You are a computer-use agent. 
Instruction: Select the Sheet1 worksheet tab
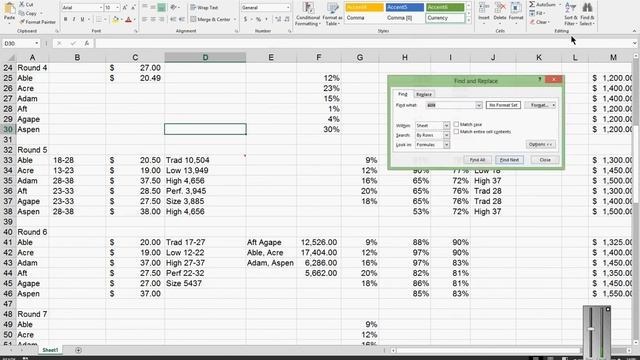click(51, 350)
